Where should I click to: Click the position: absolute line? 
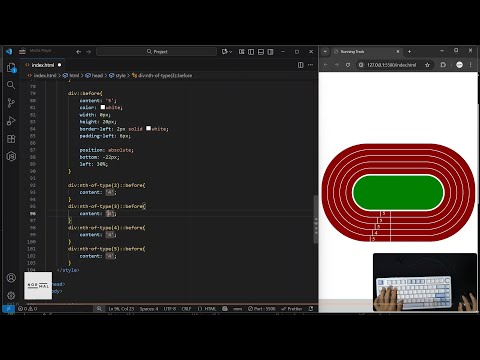click(106, 150)
